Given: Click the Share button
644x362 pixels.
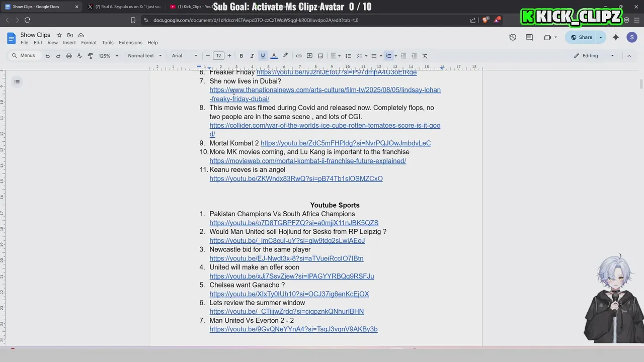Looking at the screenshot, I should 581,37.
